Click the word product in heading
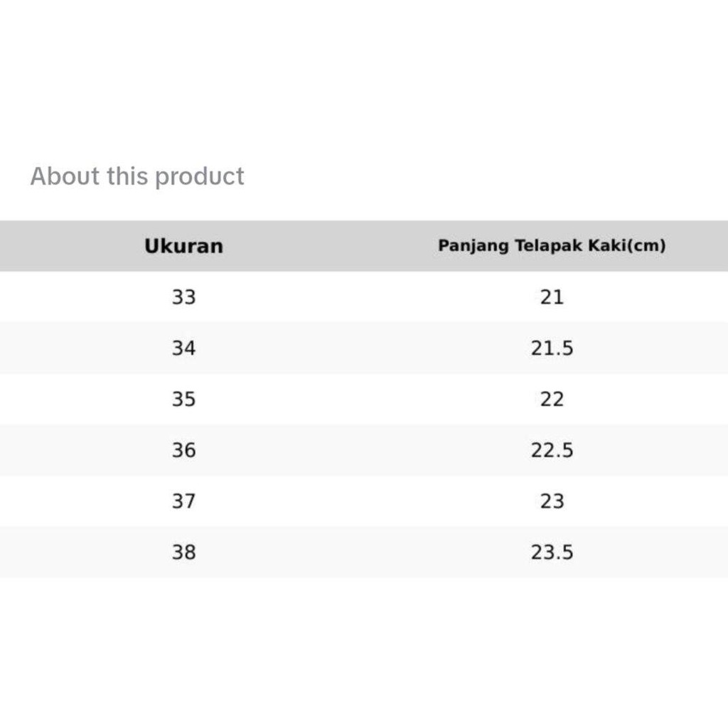Image resolution: width=728 pixels, height=728 pixels. [x=199, y=177]
